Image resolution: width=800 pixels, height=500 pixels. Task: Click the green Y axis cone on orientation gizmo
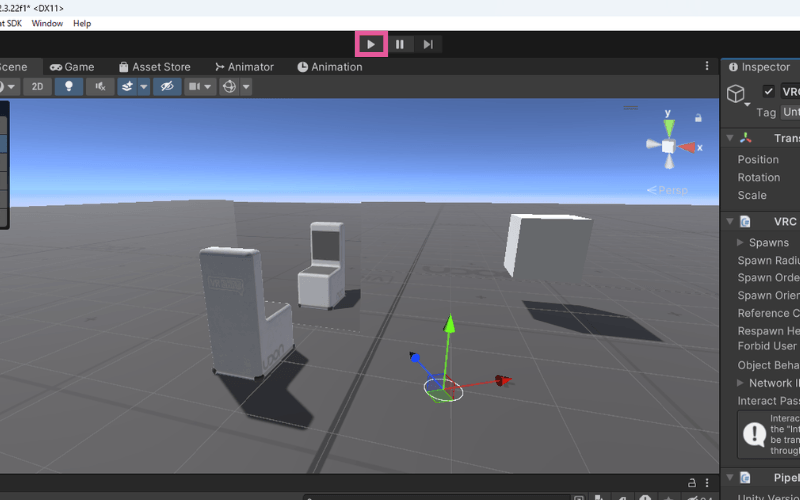click(669, 128)
